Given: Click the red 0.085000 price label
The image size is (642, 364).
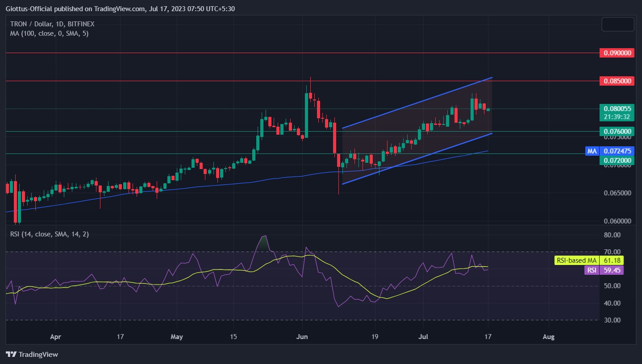Looking at the screenshot, I should [617, 81].
